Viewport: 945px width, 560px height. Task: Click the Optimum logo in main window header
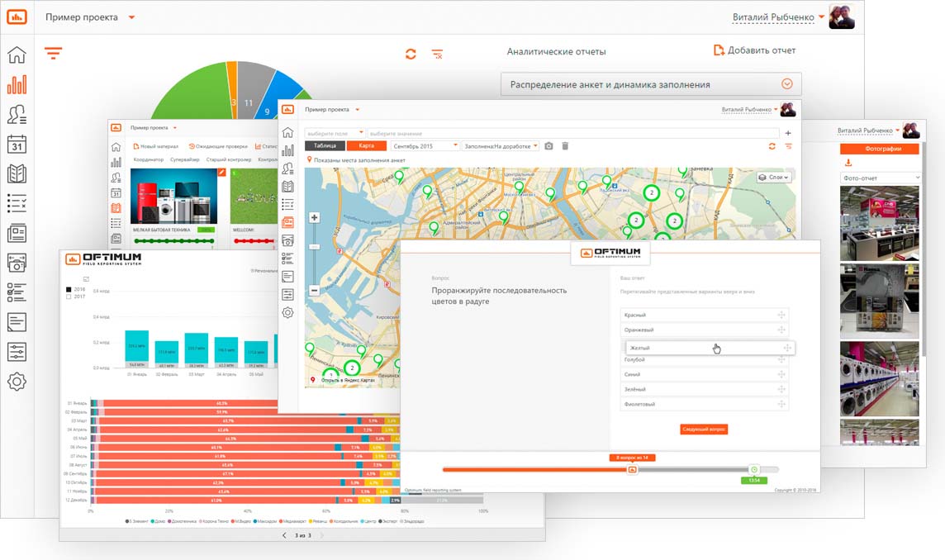[17, 17]
